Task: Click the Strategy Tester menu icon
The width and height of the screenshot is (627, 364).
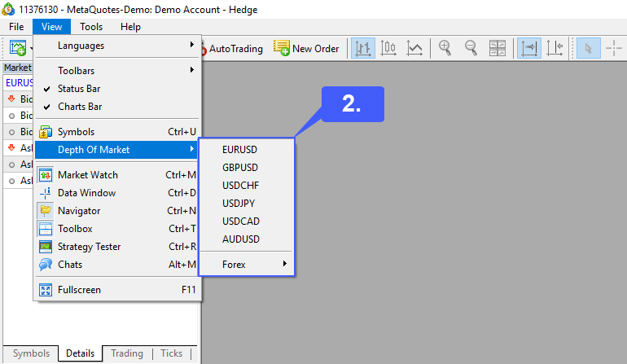Action: pos(46,247)
